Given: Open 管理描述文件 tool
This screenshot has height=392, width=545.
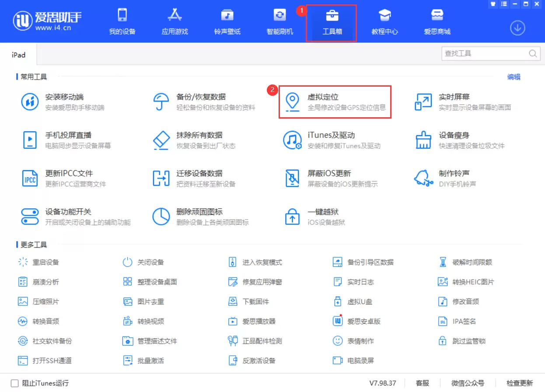Looking at the screenshot, I should tap(150, 341).
